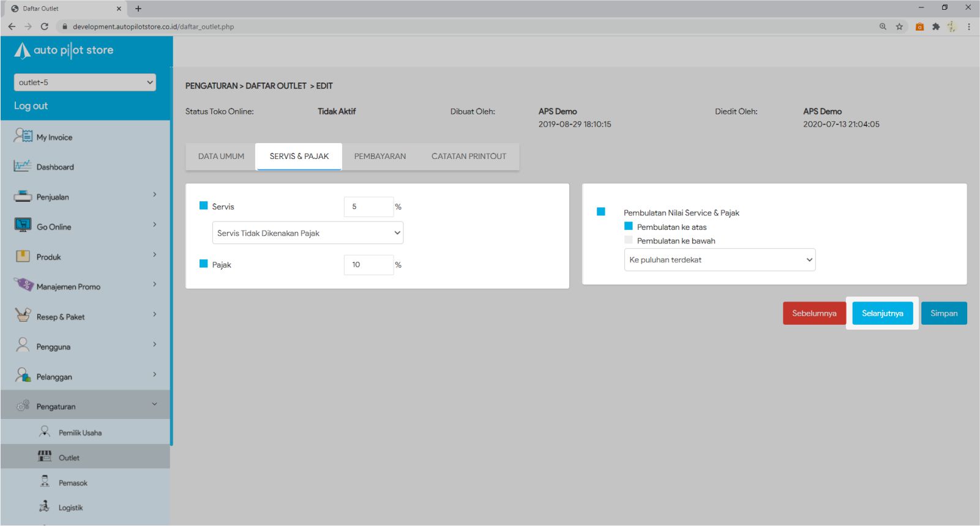Open the Dashboard chart icon
The image size is (980, 526).
click(23, 166)
